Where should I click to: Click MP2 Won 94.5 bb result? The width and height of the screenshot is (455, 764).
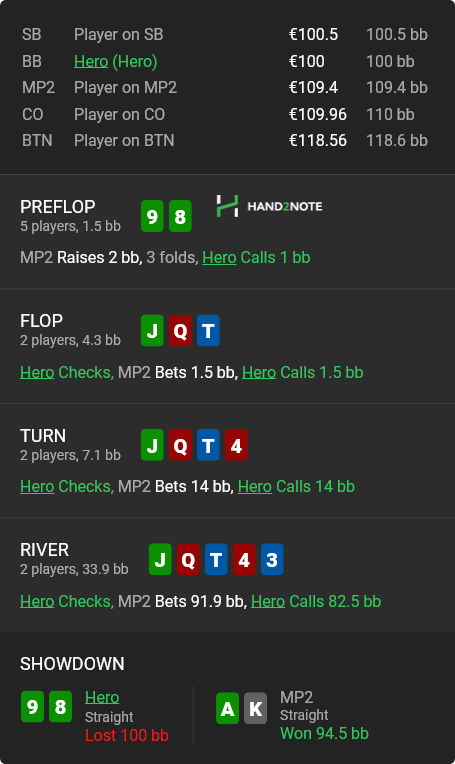tap(324, 733)
